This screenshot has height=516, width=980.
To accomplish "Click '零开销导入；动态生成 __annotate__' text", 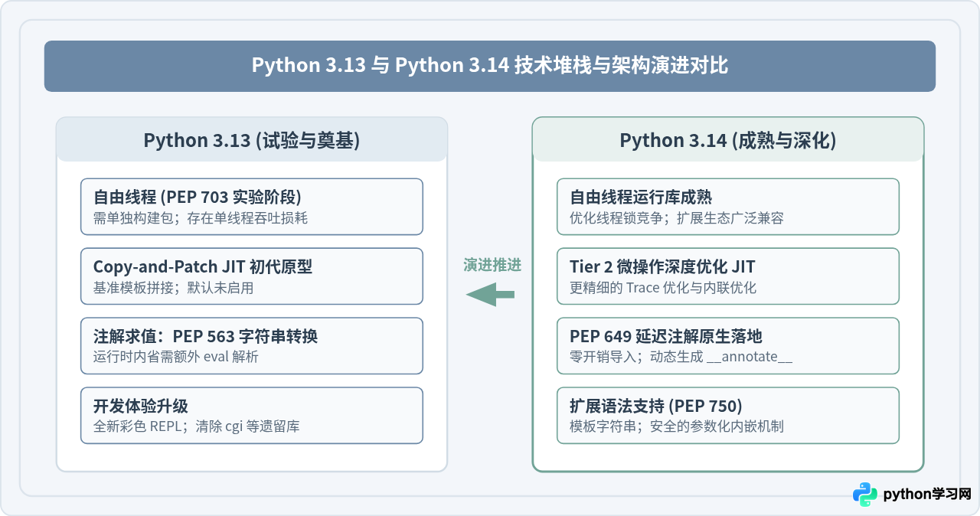I will click(x=681, y=357).
